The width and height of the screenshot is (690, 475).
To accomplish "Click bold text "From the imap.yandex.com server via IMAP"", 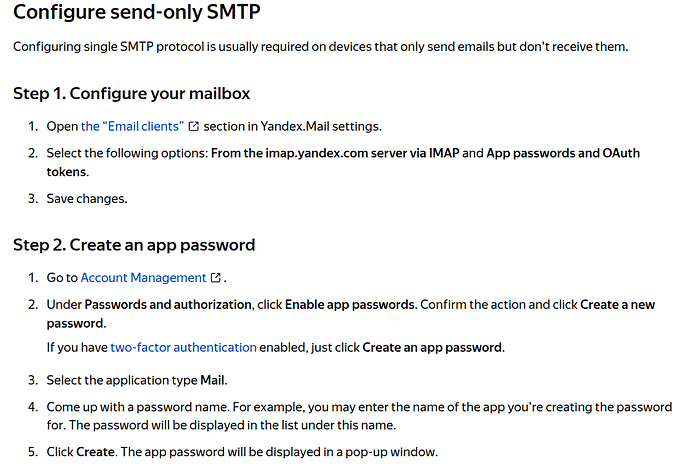I will [x=335, y=153].
